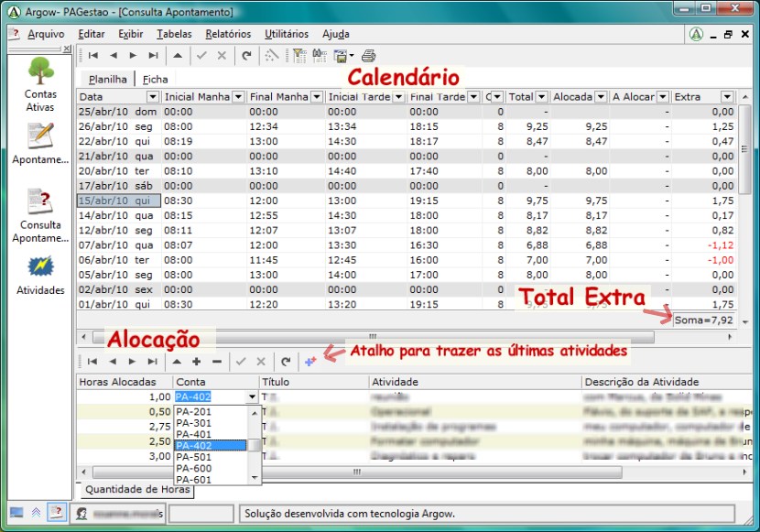
Task: Open Contas Ativas from the sidebar
Action: [40, 85]
